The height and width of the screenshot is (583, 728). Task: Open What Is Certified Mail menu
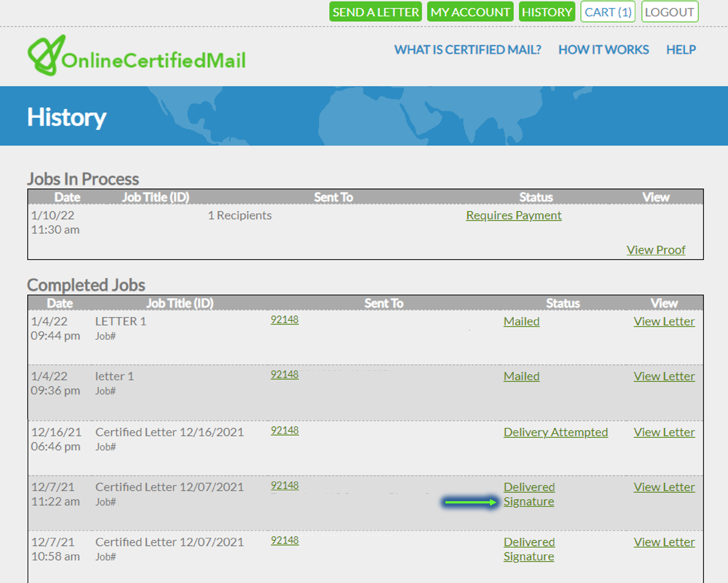[467, 50]
